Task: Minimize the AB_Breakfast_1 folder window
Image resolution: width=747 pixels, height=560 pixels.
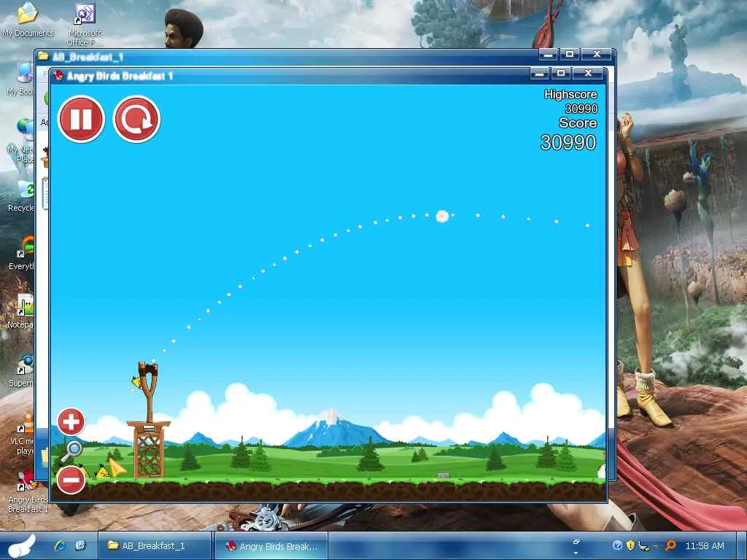Action: coord(549,55)
